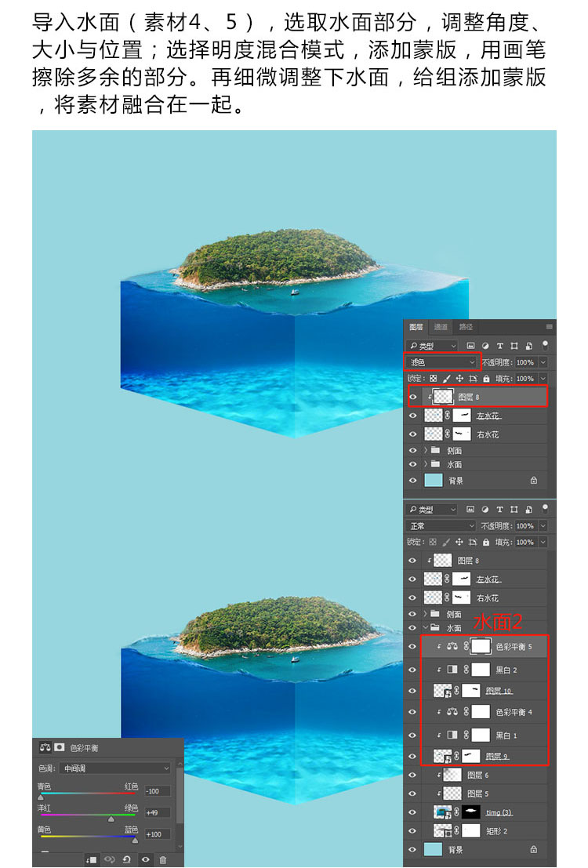Open the 填充 arrow in the 正常 panel
The image size is (588, 868).
[x=543, y=542]
